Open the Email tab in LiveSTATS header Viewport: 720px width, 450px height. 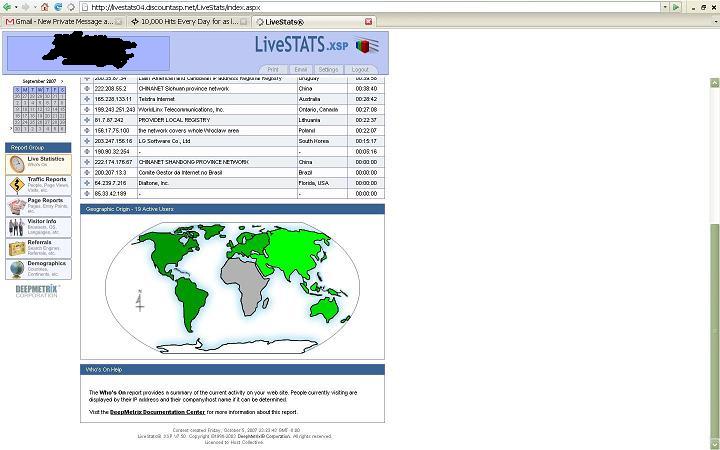[301, 69]
